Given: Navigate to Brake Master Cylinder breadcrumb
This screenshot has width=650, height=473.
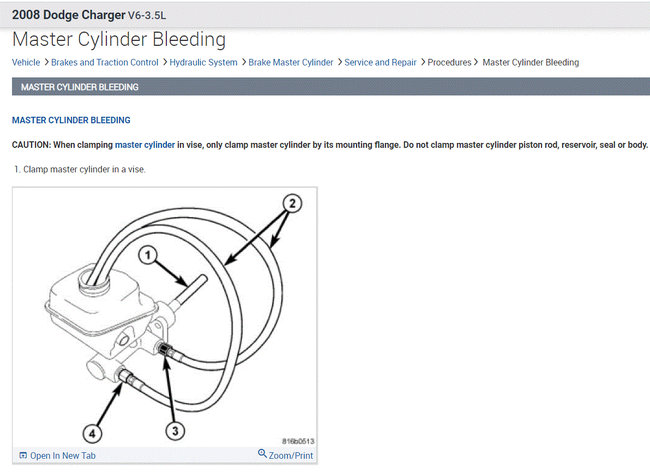Looking at the screenshot, I should [x=291, y=62].
